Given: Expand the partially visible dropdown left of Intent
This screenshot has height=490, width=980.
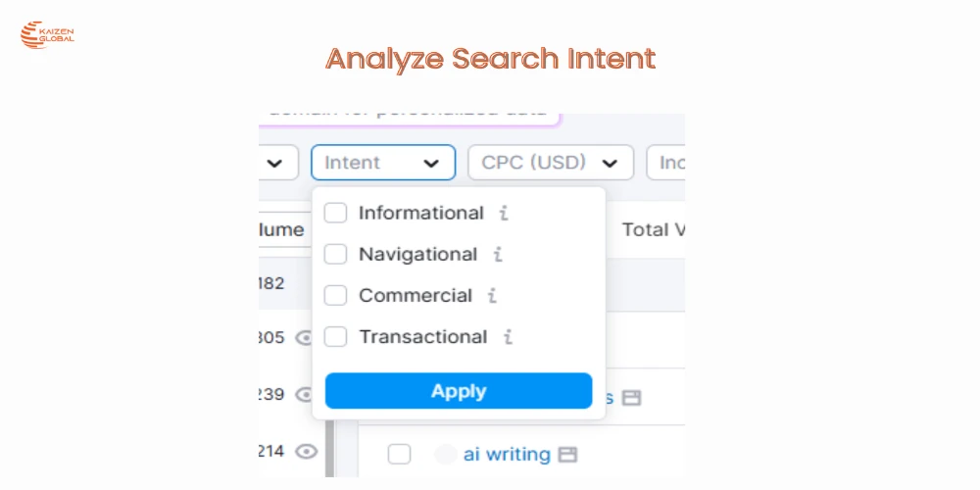Looking at the screenshot, I should (278, 163).
